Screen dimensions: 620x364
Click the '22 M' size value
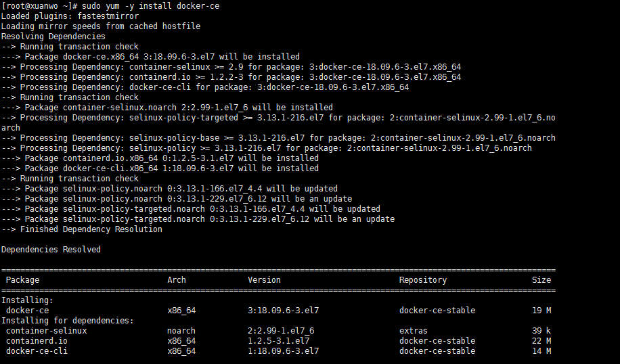coord(541,341)
